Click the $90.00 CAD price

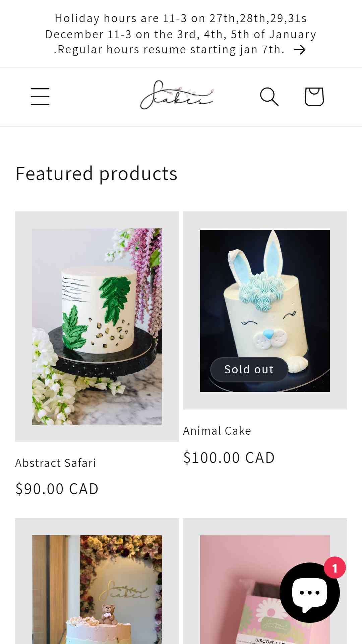[57, 489]
